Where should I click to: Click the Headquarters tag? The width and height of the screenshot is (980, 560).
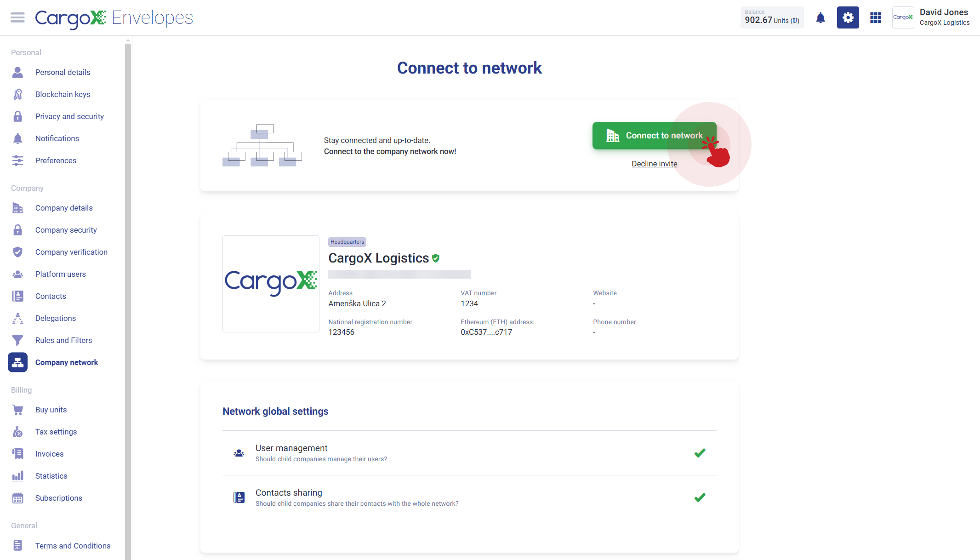pyautogui.click(x=347, y=242)
